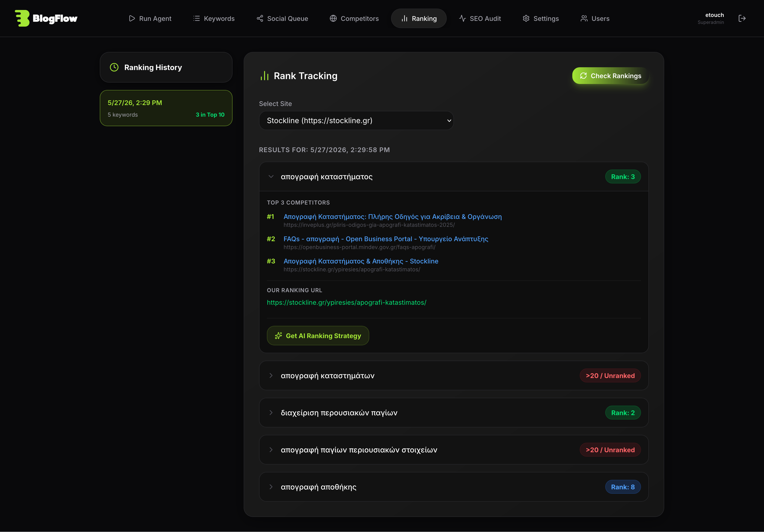Open the SEO Audit tab
764x532 pixels.
point(480,18)
